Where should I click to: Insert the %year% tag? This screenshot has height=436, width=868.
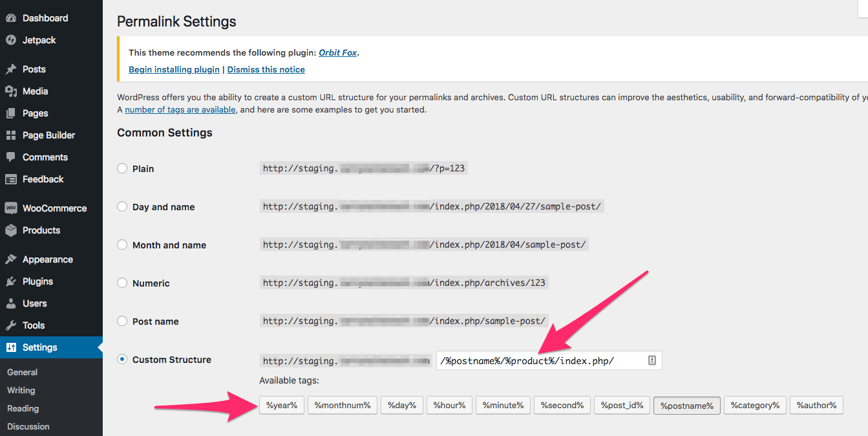coord(282,406)
